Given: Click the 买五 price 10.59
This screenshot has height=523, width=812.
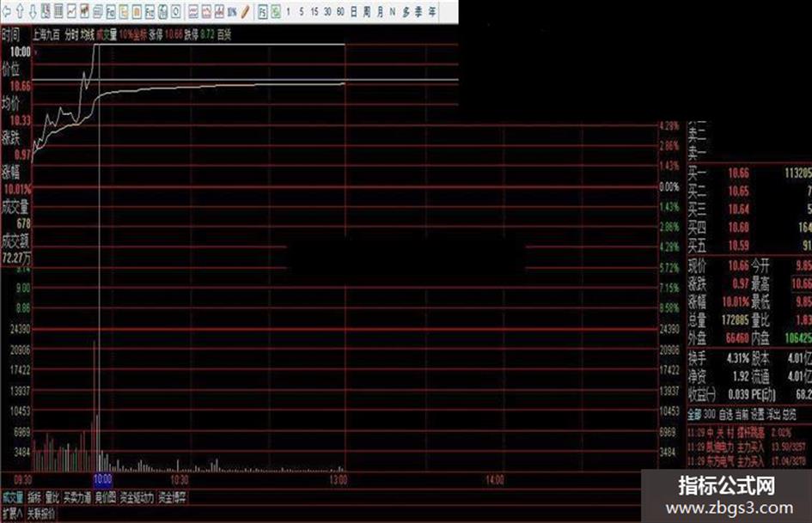Looking at the screenshot, I should tap(738, 246).
